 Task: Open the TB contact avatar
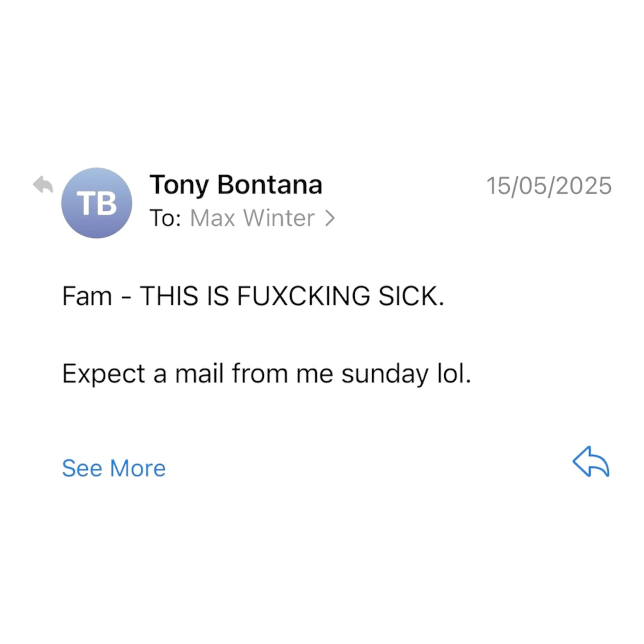tap(97, 203)
